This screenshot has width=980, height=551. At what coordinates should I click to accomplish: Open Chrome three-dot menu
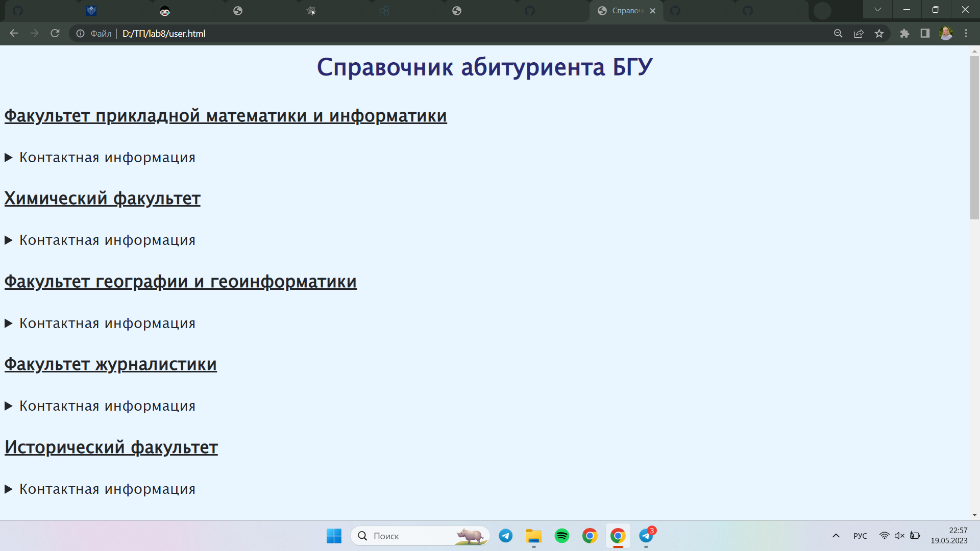966,33
